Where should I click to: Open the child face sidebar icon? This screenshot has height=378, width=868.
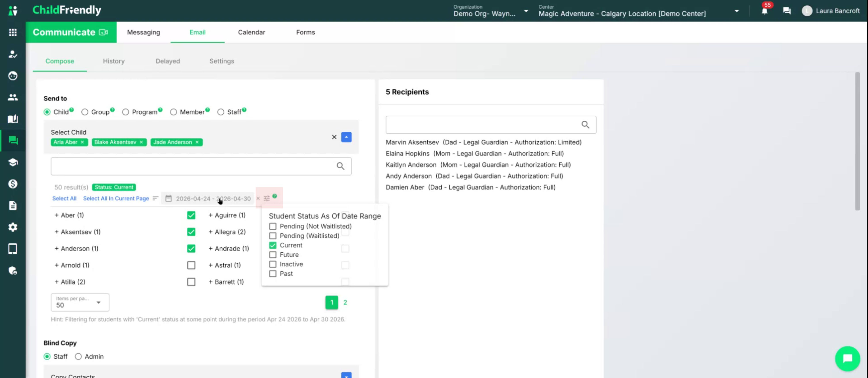coord(13,76)
